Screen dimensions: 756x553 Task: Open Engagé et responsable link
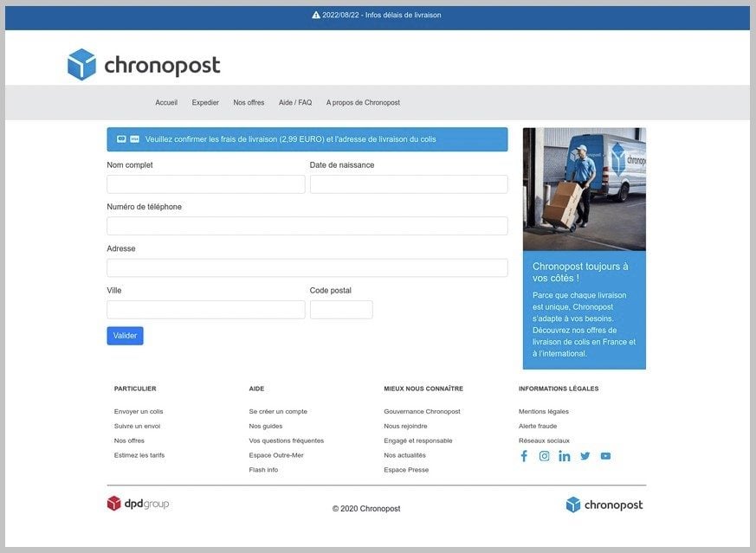[x=418, y=440]
